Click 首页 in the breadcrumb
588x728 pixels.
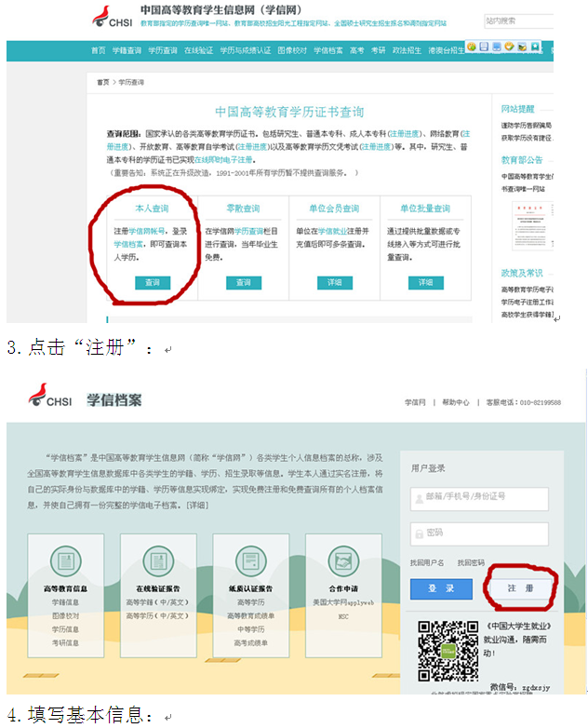[x=103, y=82]
